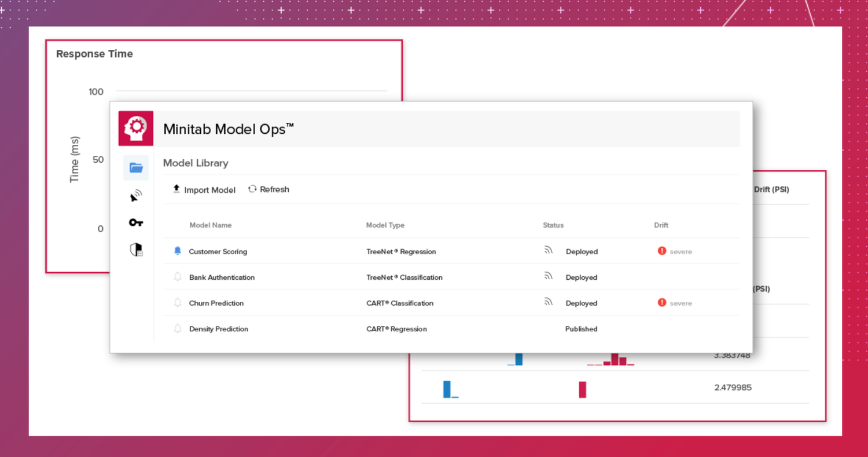The image size is (868, 457).
Task: Open the Model Library folder icon in sidebar
Action: tap(135, 167)
